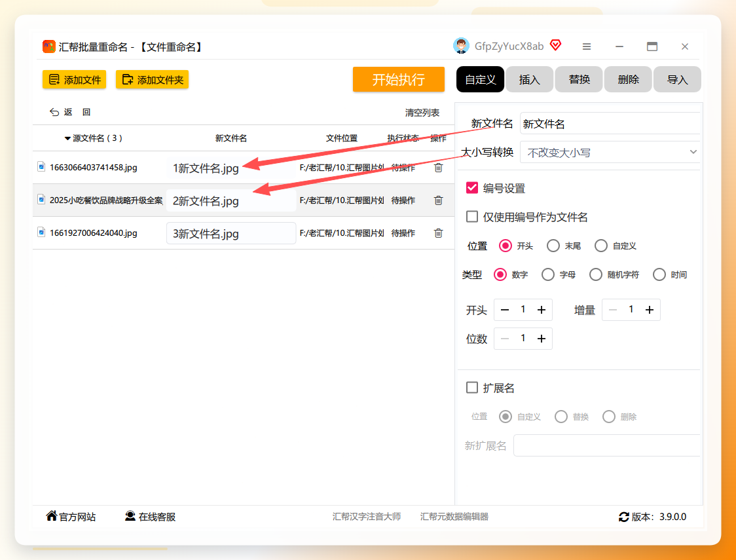The width and height of the screenshot is (736, 560).
Task: Click 待操作 status in 1661927006424040.jpg row
Action: click(403, 233)
